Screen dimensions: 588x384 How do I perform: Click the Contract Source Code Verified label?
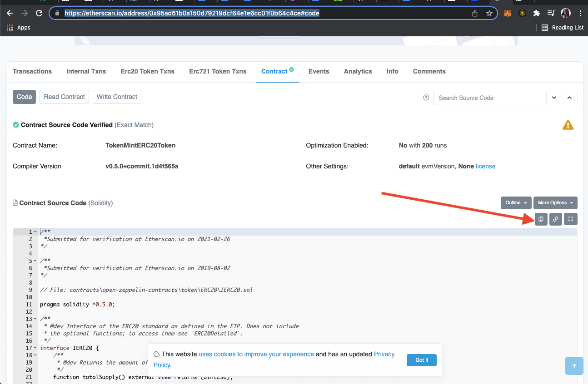(x=67, y=125)
